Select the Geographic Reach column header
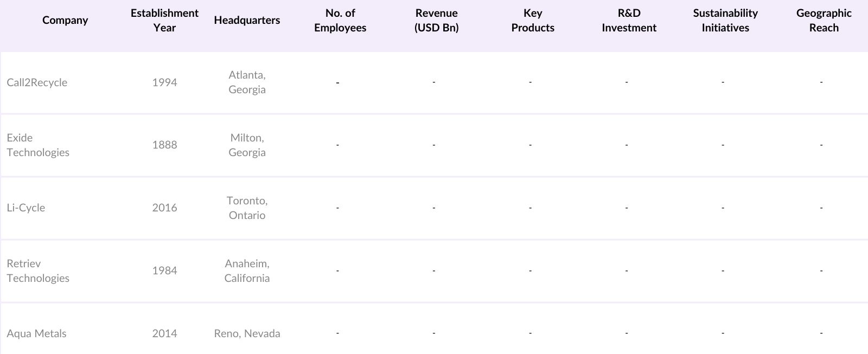868x354 pixels. [x=824, y=20]
